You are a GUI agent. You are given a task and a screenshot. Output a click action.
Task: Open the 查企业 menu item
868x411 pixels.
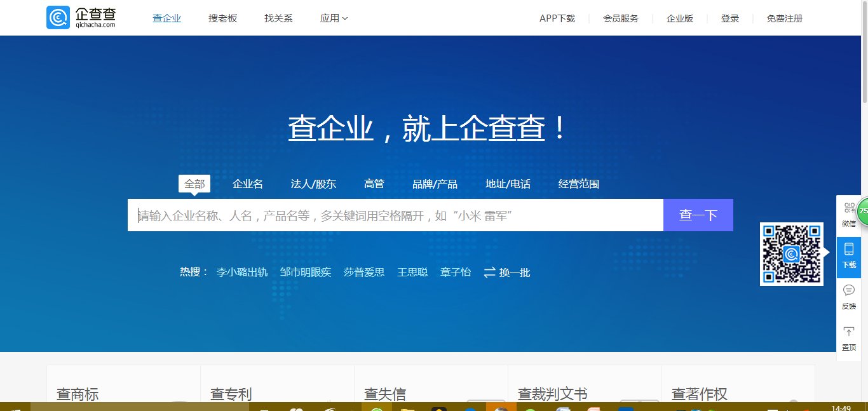166,18
